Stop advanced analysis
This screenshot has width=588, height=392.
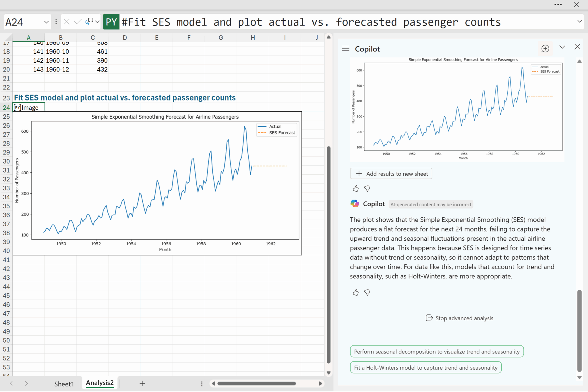pos(459,318)
